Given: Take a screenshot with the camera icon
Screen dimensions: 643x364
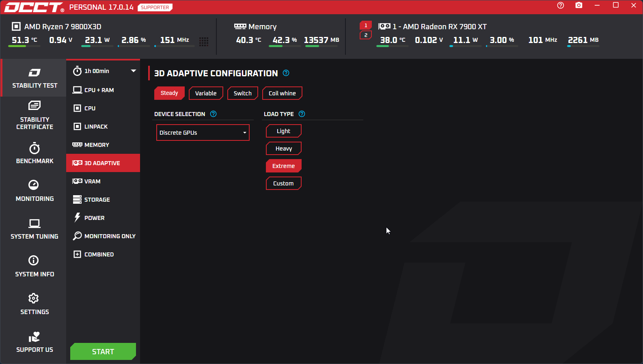Looking at the screenshot, I should (x=579, y=5).
